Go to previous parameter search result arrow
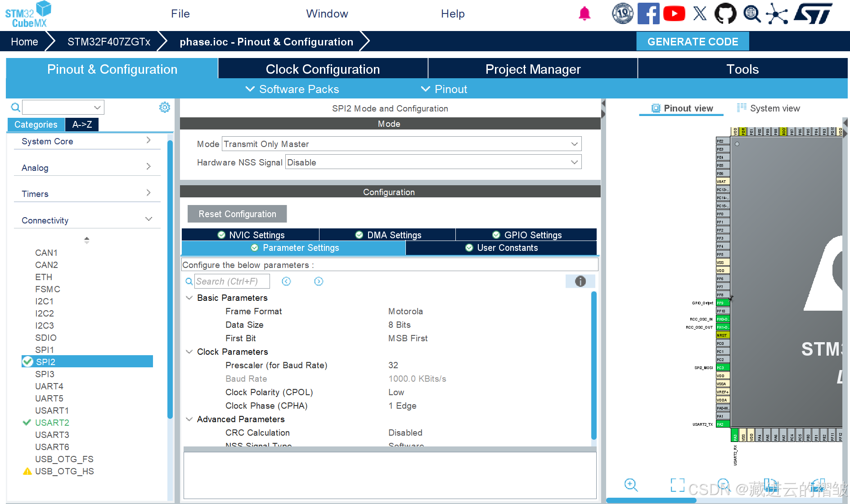850x504 pixels. point(286,281)
